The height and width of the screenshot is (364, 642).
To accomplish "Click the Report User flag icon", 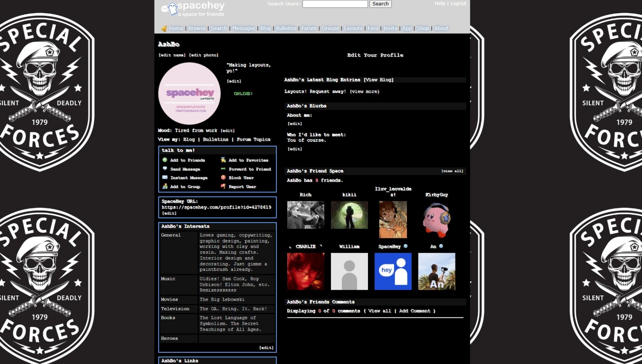I will coord(223,186).
